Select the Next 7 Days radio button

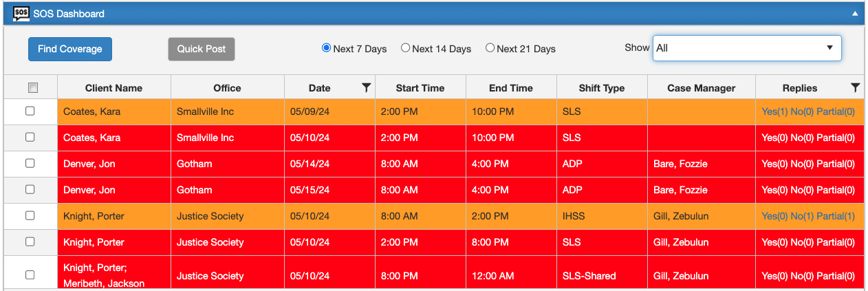[x=327, y=48]
